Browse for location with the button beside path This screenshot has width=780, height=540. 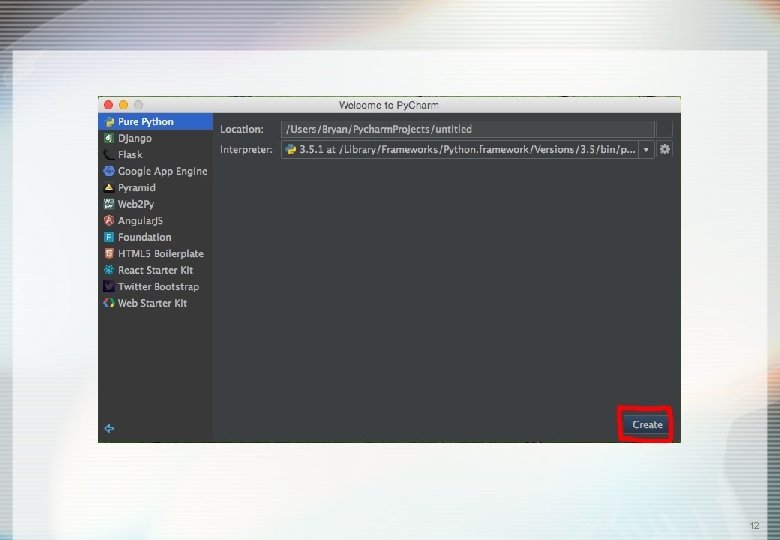coord(665,129)
